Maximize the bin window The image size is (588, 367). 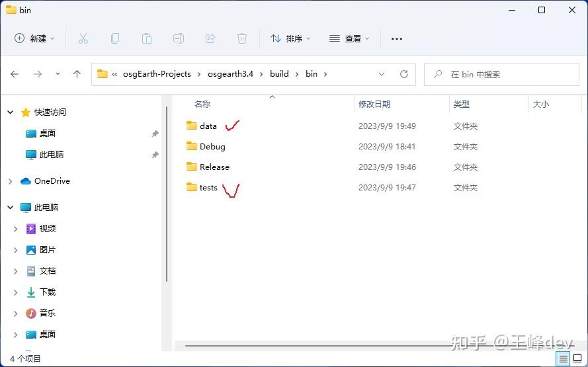point(542,10)
